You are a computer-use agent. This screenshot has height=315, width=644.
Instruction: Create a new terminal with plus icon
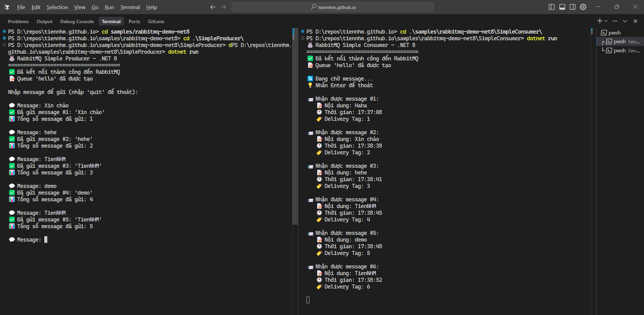click(x=599, y=21)
